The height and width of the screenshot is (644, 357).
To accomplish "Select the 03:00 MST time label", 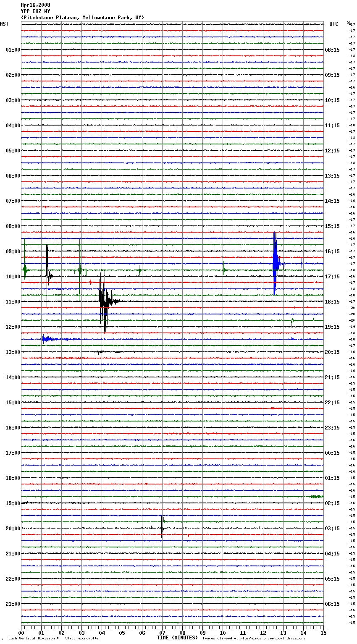I will click(x=13, y=100).
